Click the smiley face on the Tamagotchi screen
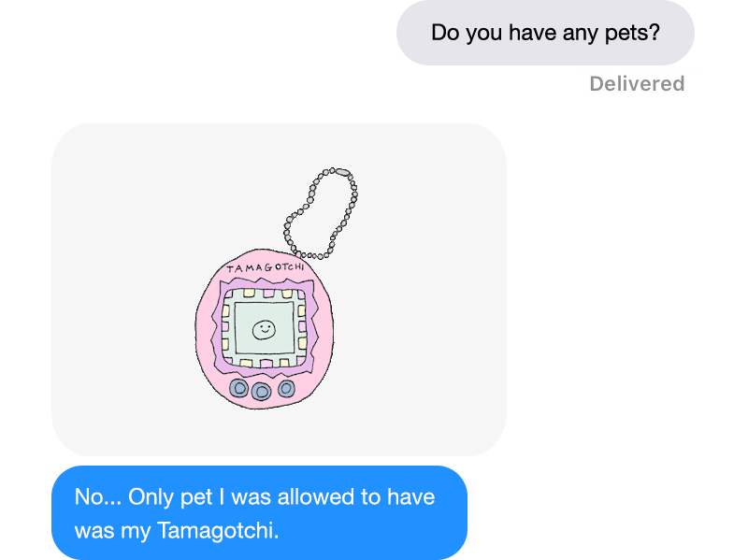The width and height of the screenshot is (748, 560). click(x=264, y=330)
